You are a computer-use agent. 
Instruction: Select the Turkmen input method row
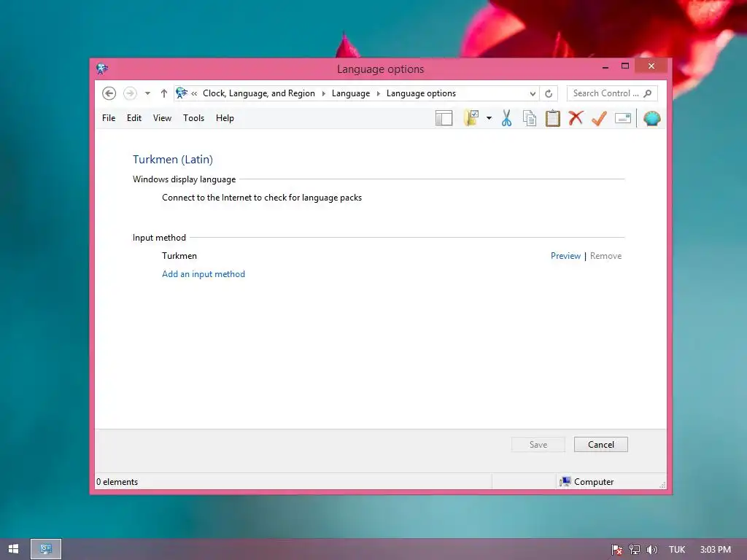coord(179,256)
